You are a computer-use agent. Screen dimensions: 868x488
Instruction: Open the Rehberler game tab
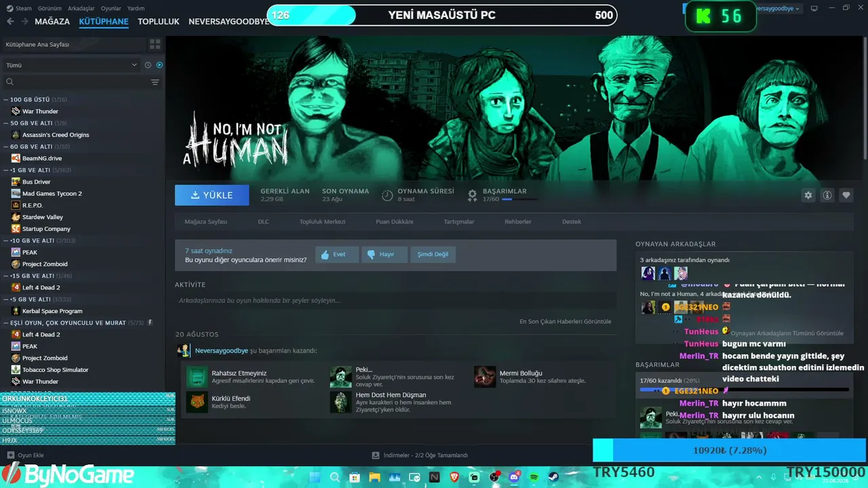pyautogui.click(x=518, y=222)
